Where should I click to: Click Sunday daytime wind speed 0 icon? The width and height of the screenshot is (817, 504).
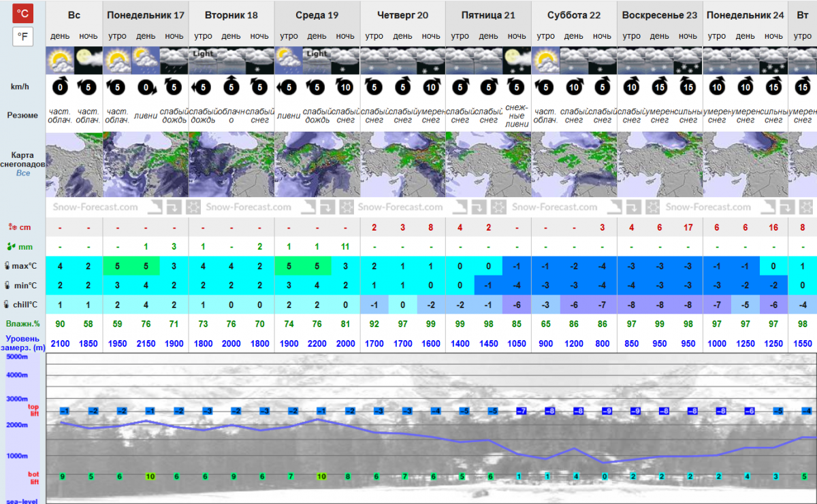click(x=60, y=87)
